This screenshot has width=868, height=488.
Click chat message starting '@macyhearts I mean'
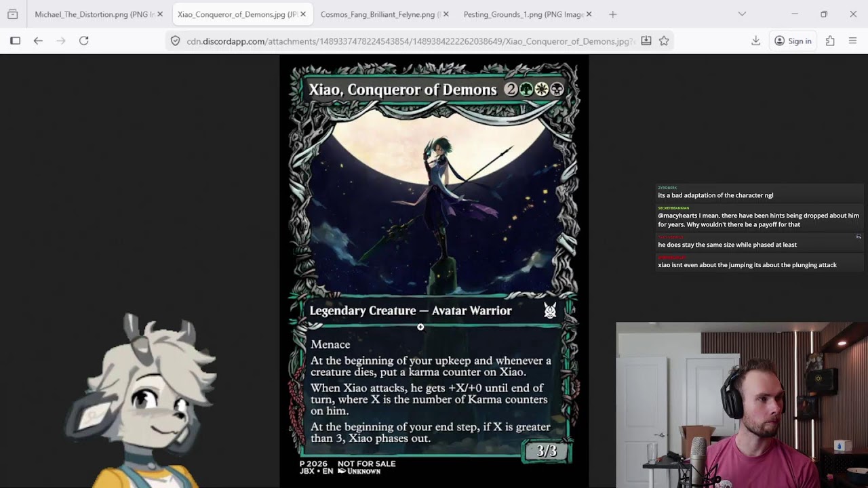758,220
